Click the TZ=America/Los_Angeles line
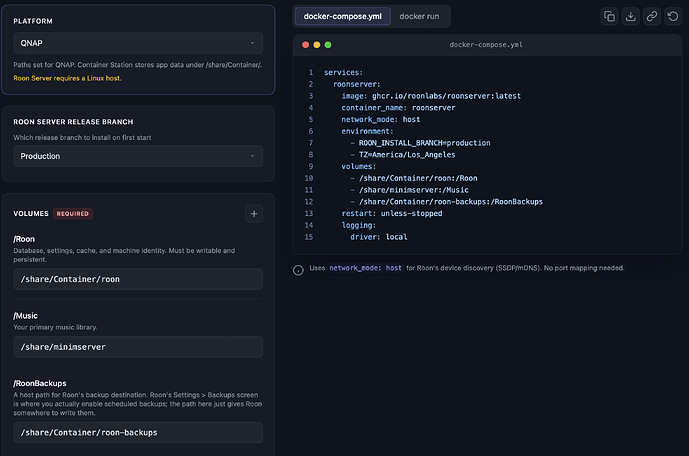 pos(403,155)
